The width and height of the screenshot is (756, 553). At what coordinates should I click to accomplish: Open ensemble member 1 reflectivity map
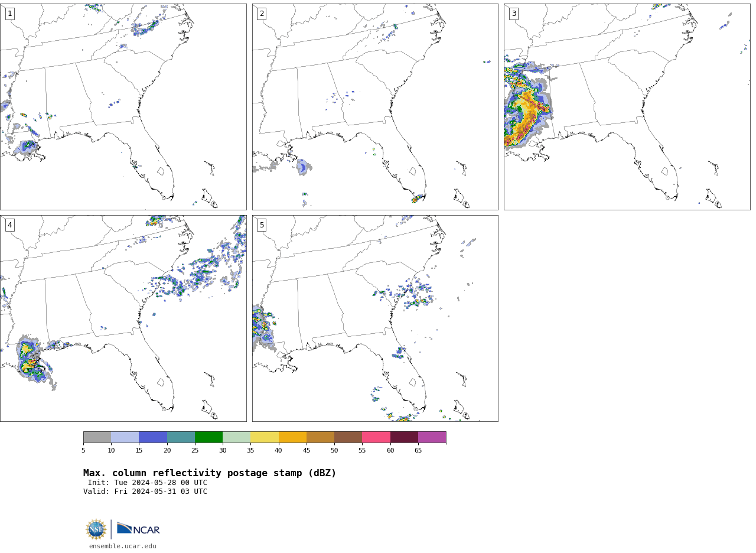tap(123, 106)
